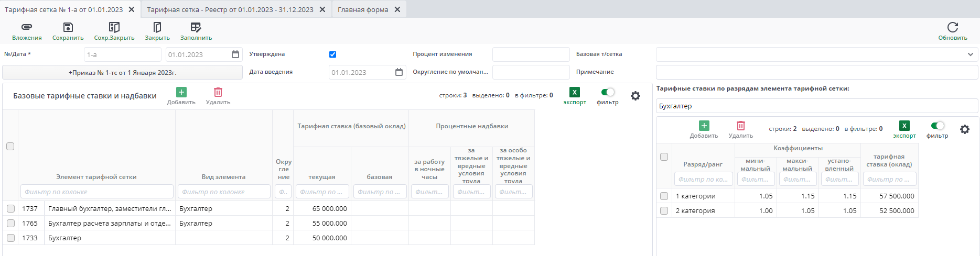Delete row in Базовые тарифные ставки table

pyautogui.click(x=218, y=92)
